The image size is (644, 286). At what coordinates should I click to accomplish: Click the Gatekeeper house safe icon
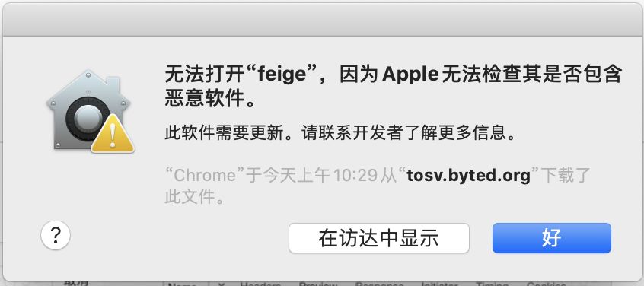88,110
